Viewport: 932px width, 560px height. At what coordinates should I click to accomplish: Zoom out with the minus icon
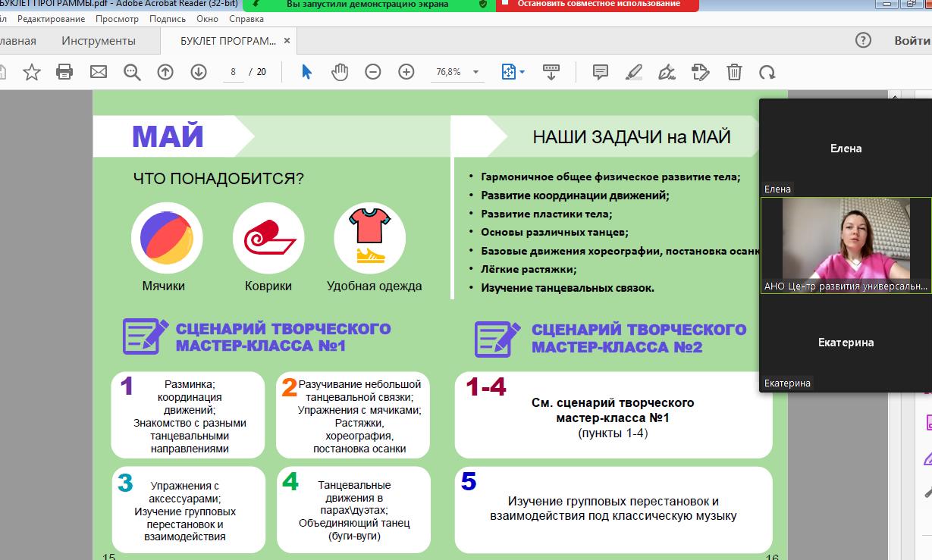pos(373,72)
